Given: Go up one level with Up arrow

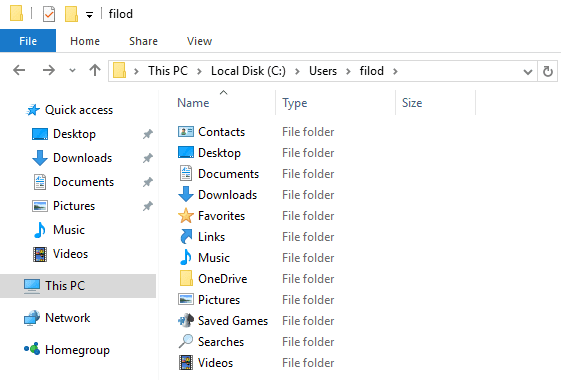Looking at the screenshot, I should [95, 70].
